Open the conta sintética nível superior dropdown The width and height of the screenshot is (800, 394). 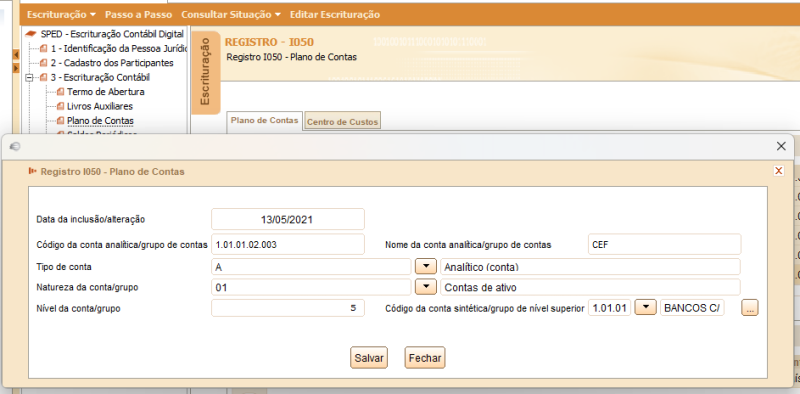click(646, 308)
